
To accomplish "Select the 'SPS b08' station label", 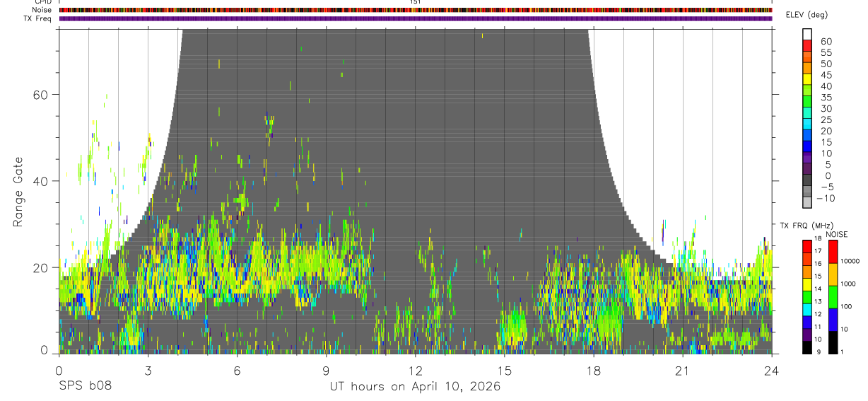I will point(84,387).
